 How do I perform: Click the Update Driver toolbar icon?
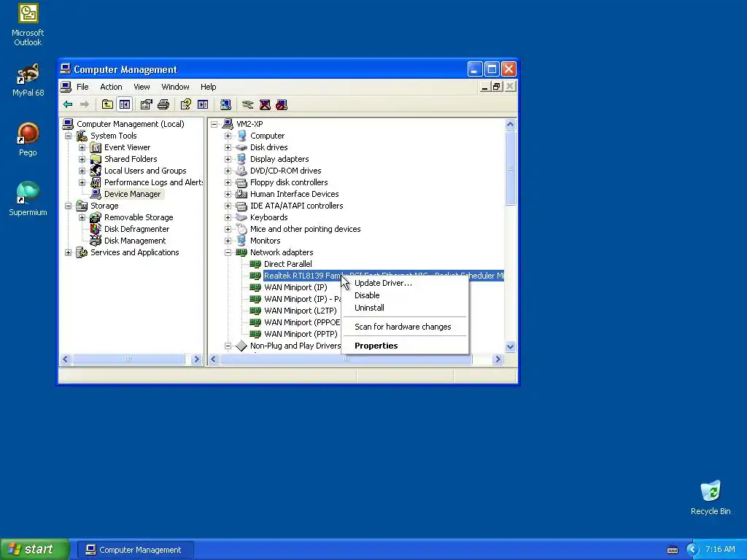point(248,104)
